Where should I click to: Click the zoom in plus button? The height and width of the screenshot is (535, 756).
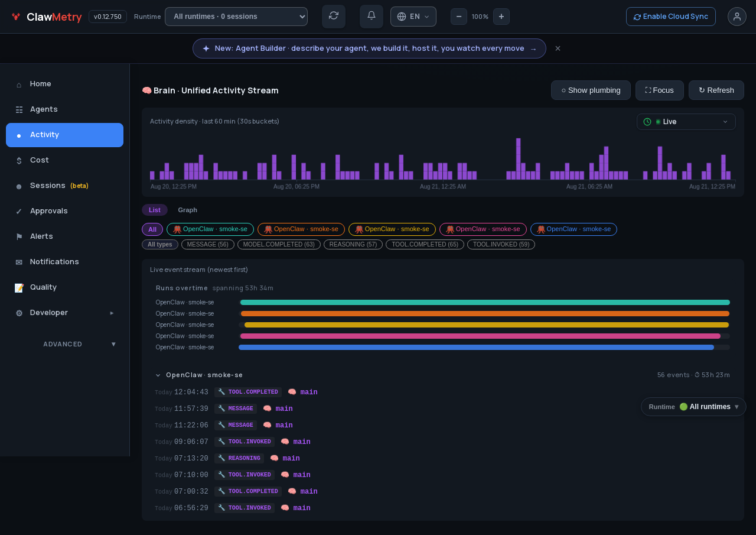(x=501, y=17)
